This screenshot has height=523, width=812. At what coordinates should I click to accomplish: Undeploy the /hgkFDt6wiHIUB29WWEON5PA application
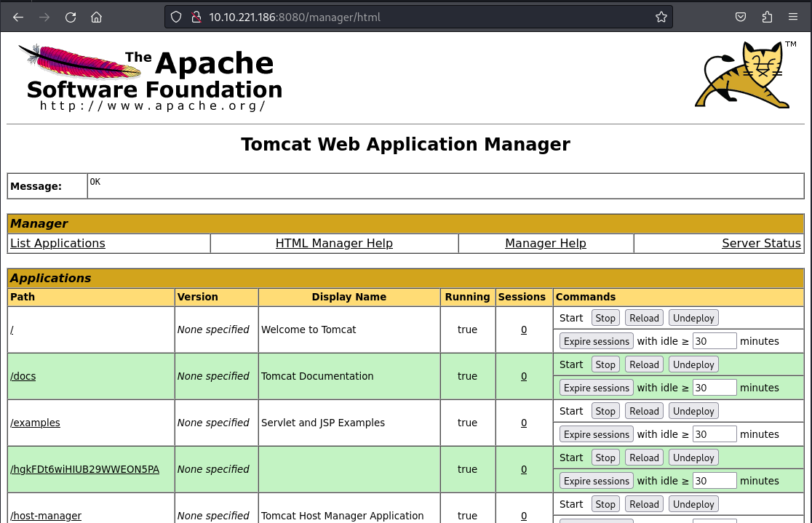[x=693, y=458]
